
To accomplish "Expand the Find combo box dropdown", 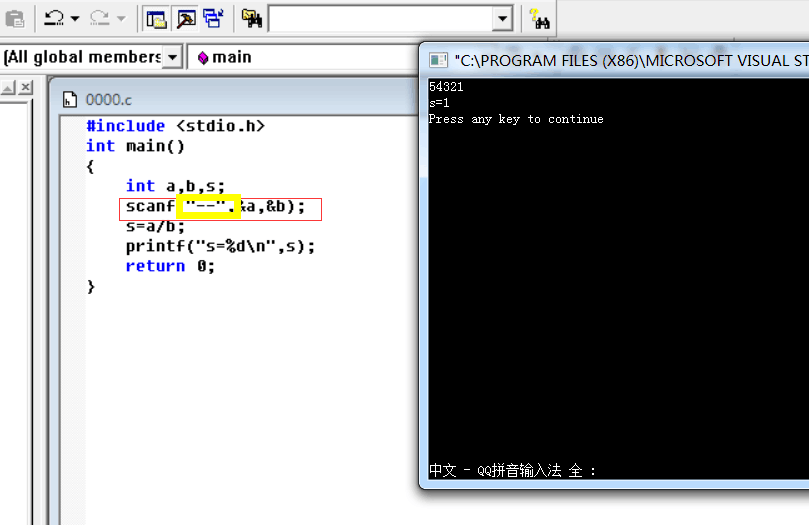I will [502, 19].
